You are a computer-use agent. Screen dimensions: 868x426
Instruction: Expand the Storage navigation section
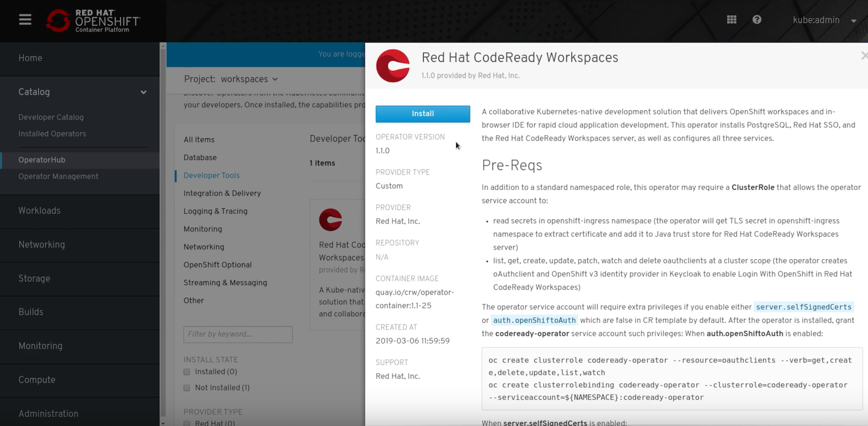pos(80,278)
